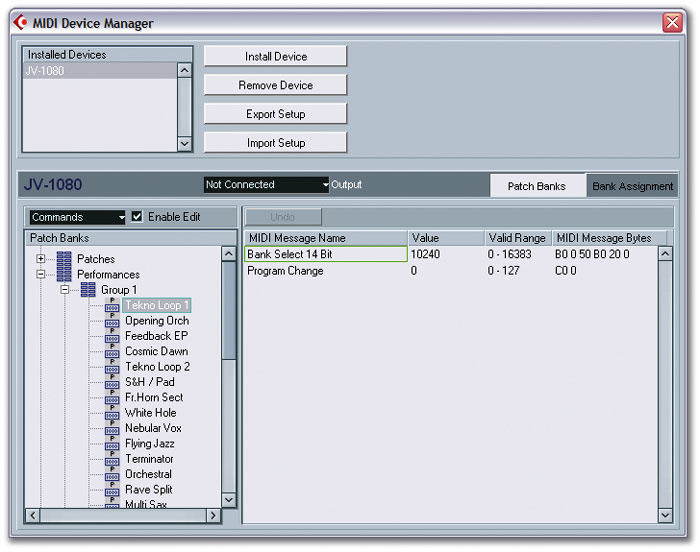This screenshot has width=700, height=552.
Task: Click the Opening Orch preset icon
Action: coord(112,321)
